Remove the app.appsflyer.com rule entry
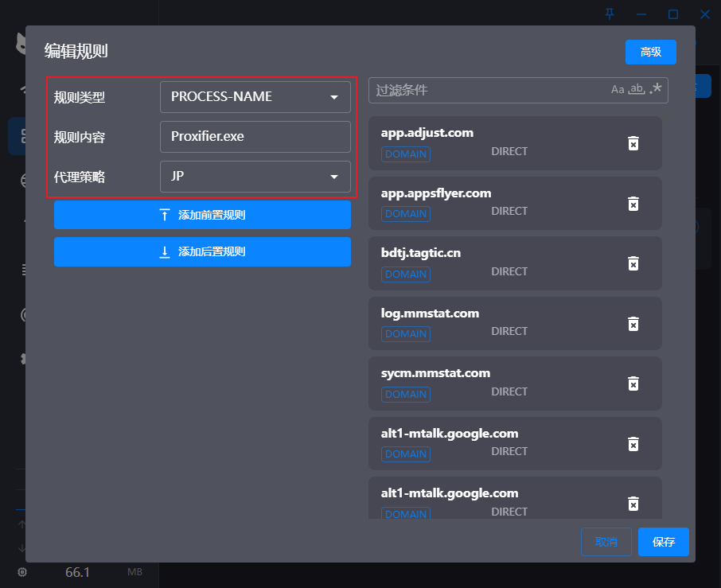This screenshot has width=721, height=588. [633, 204]
